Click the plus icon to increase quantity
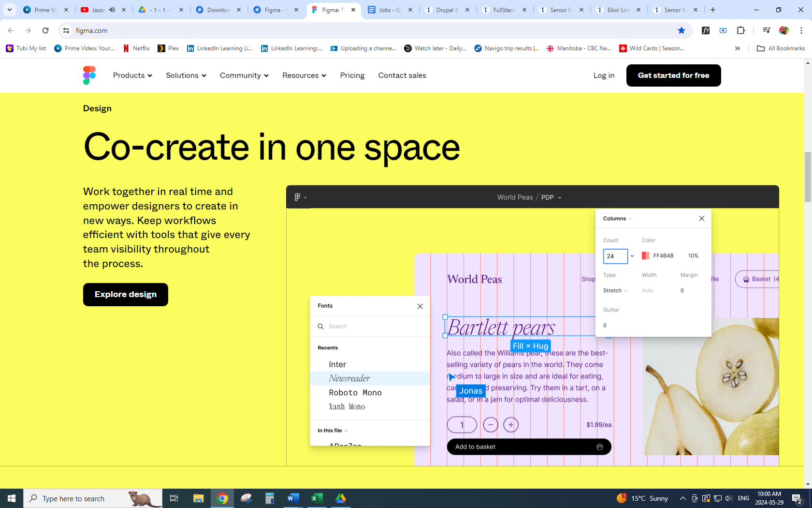Viewport: 812px width, 508px height. pyautogui.click(x=511, y=425)
